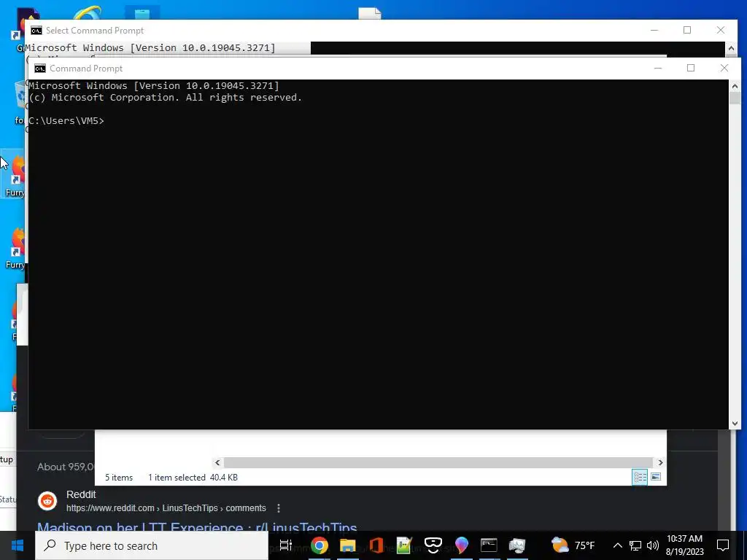Image resolution: width=747 pixels, height=560 pixels.
Task: Open the Reddit favicon in search results
Action: 47,501
